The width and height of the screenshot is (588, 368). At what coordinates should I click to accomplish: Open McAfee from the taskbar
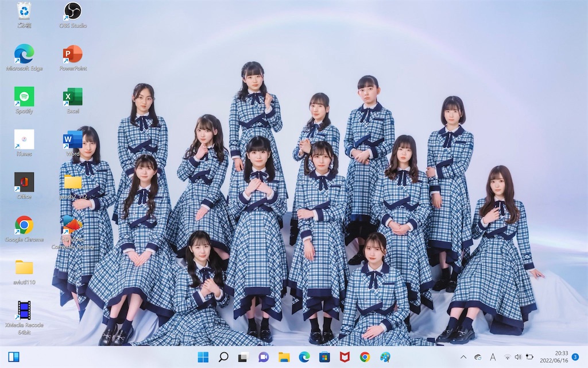345,356
